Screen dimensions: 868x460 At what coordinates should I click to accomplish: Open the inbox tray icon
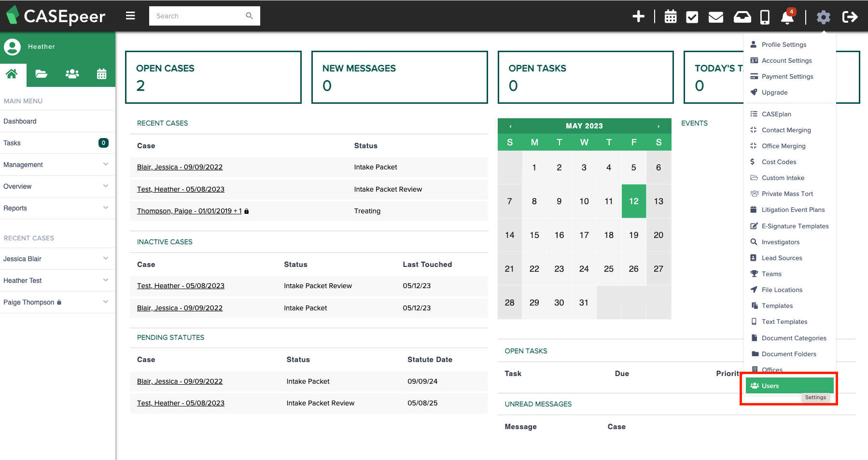pyautogui.click(x=742, y=17)
